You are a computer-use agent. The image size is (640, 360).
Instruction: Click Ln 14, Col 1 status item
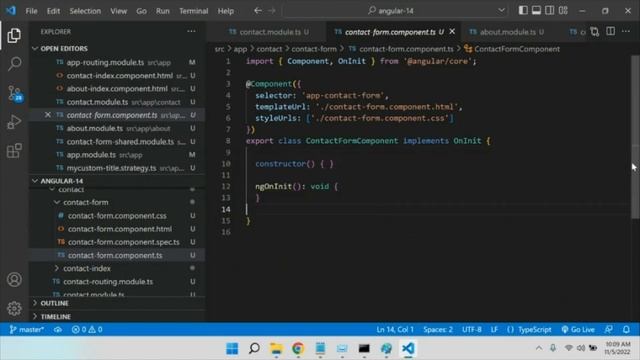(395, 329)
